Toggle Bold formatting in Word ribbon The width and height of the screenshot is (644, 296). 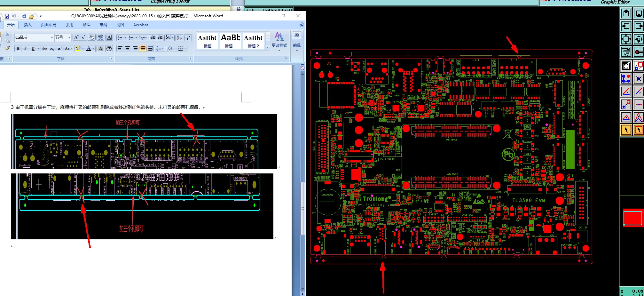pos(18,49)
